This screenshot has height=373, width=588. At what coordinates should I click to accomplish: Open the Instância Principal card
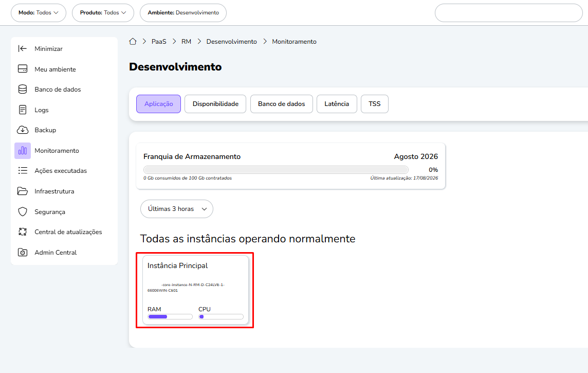(195, 290)
